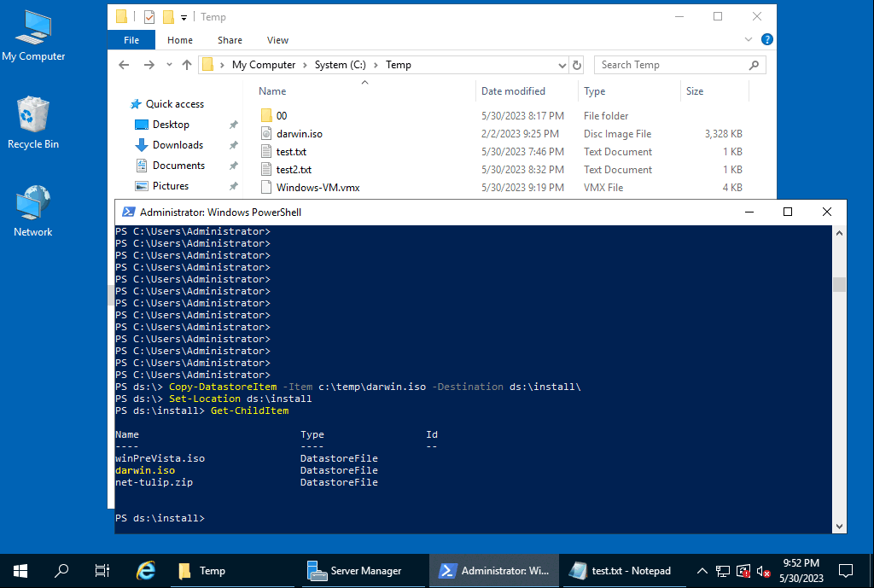Open the Action Center notifications icon

pyautogui.click(x=846, y=571)
